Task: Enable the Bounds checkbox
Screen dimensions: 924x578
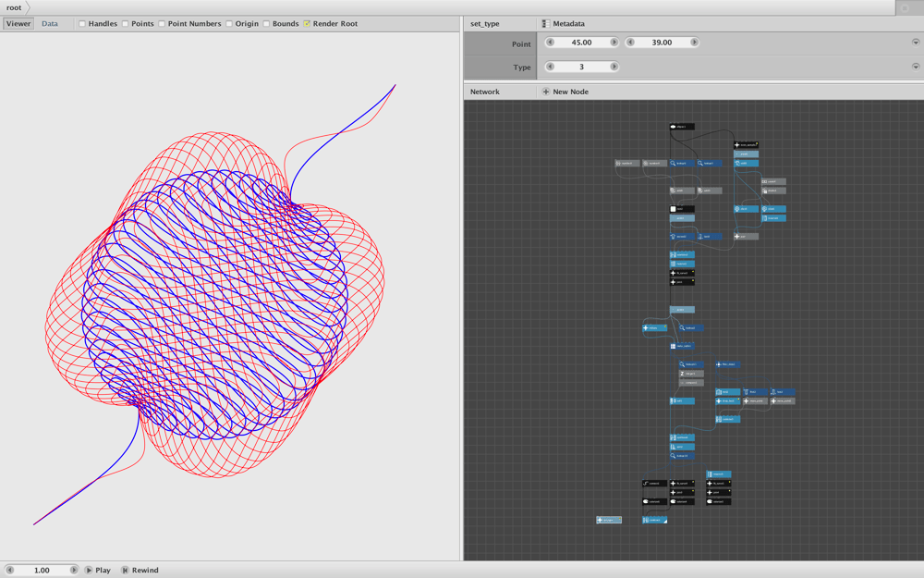Action: click(266, 24)
